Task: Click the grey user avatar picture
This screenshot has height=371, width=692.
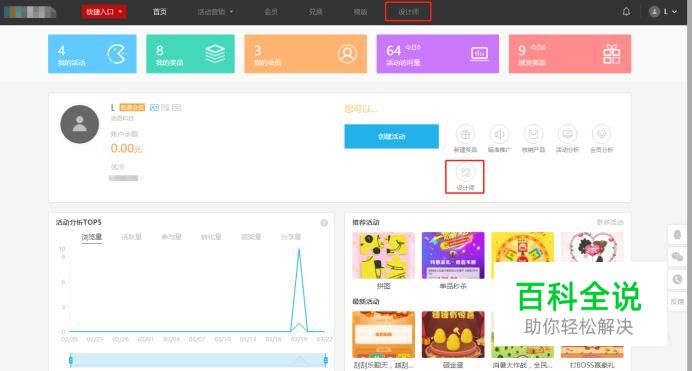Action: (x=79, y=124)
